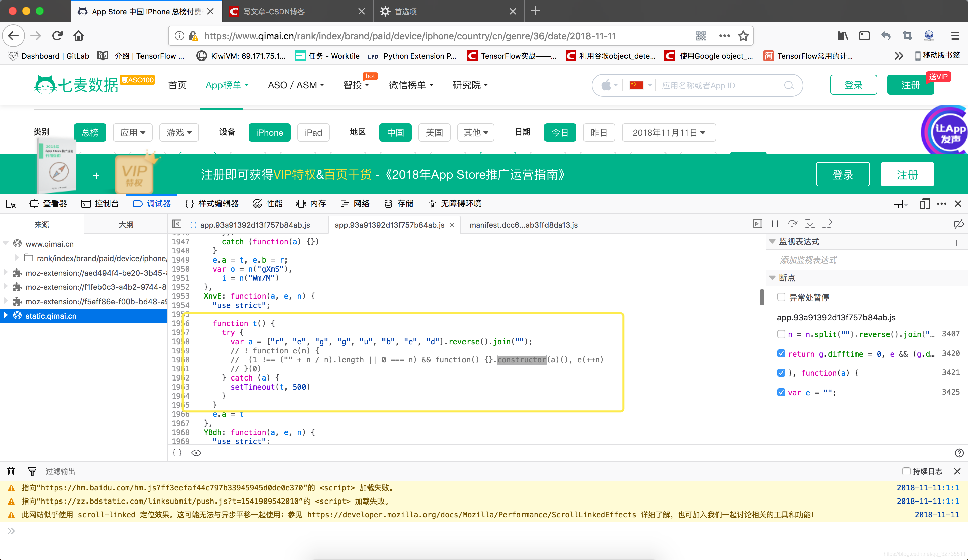Open the 应用 category dropdown

click(x=132, y=132)
